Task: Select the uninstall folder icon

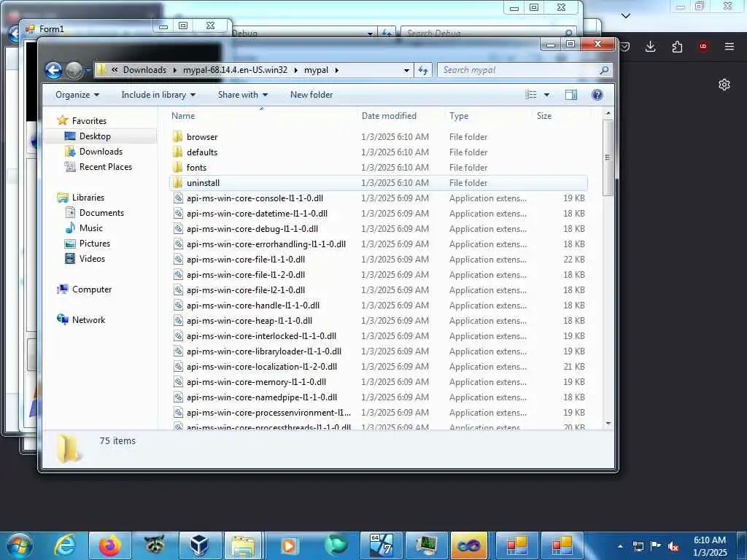Action: point(178,183)
